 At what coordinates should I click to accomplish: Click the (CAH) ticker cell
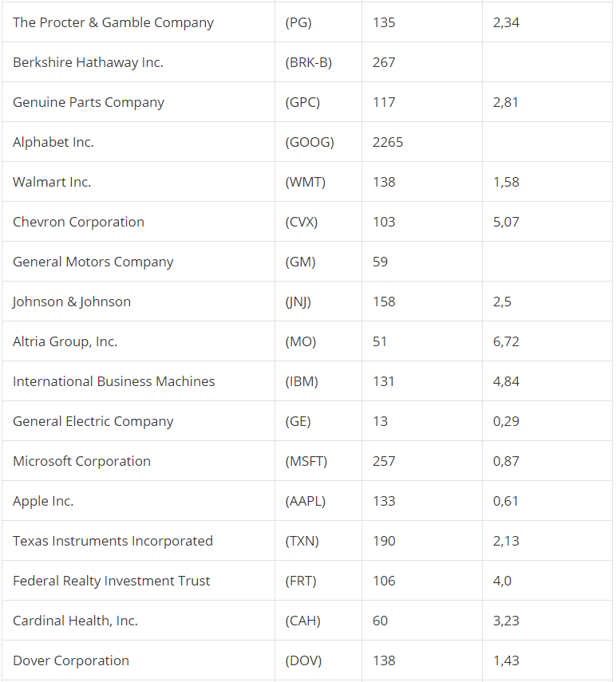[318, 621]
